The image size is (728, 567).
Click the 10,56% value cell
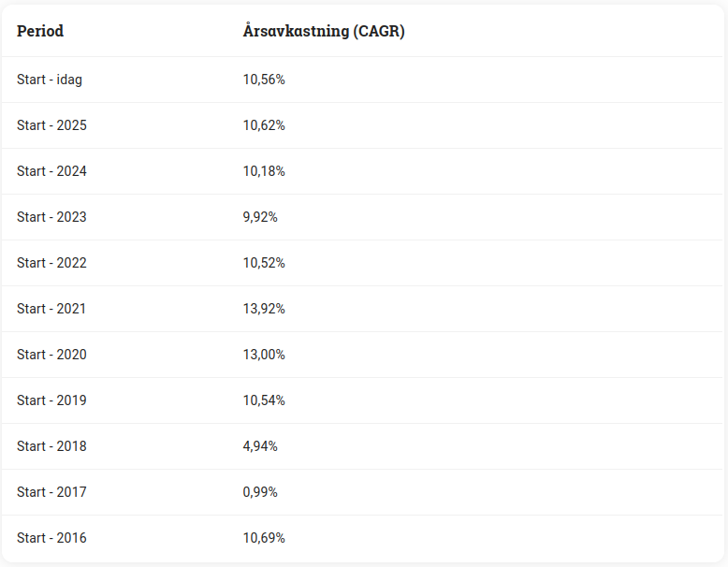[264, 80]
